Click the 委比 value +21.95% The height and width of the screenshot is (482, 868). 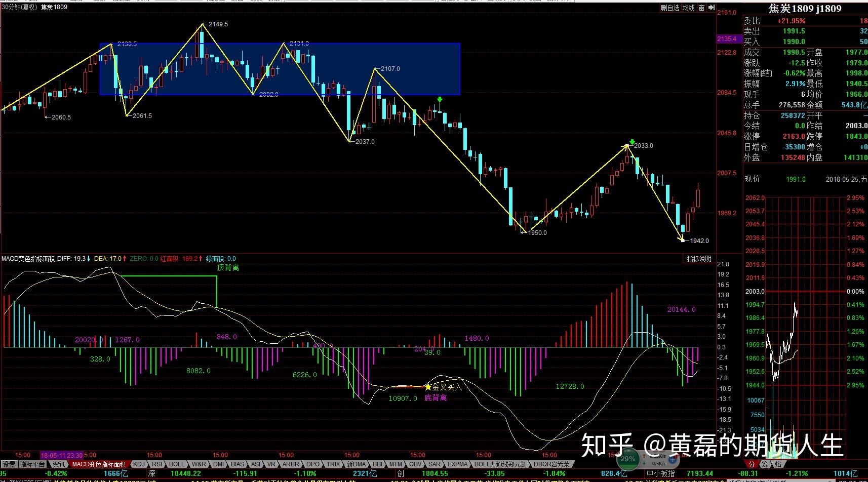tap(791, 21)
